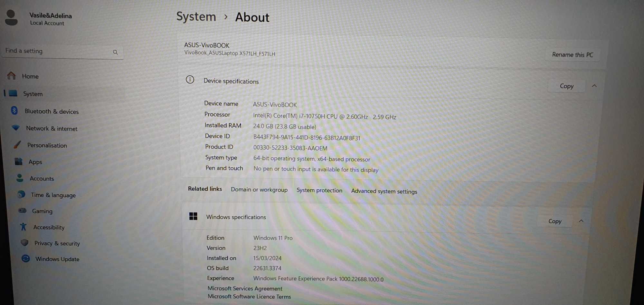The image size is (644, 305).
Task: Click the Bluetooth icon in sidebar
Action: point(14,111)
